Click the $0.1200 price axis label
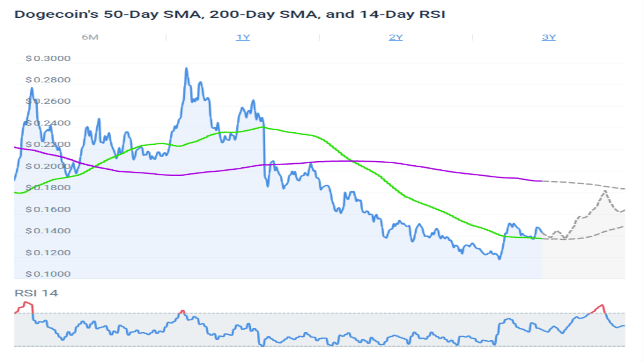644x362 pixels. [48, 253]
